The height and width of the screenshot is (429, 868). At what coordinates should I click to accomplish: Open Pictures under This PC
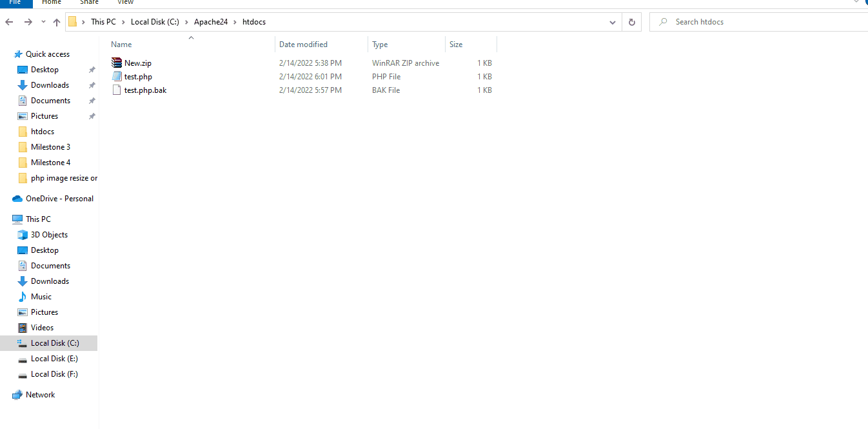pyautogui.click(x=44, y=312)
